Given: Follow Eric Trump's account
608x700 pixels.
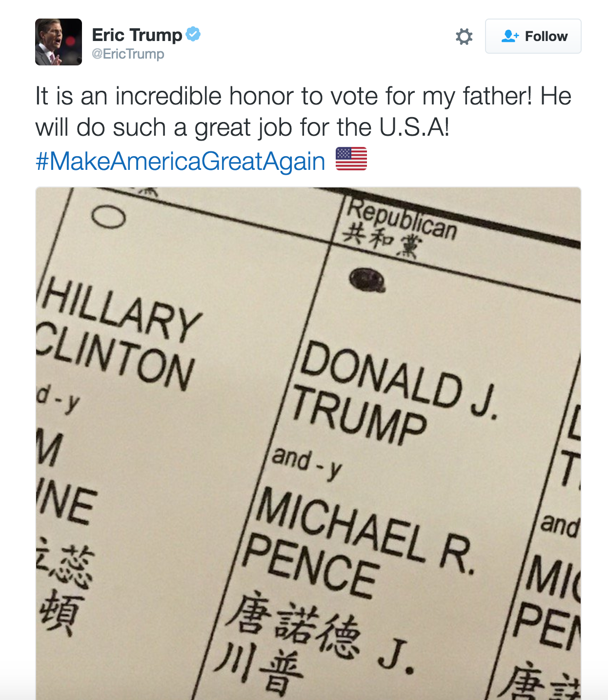Looking at the screenshot, I should tap(533, 36).
